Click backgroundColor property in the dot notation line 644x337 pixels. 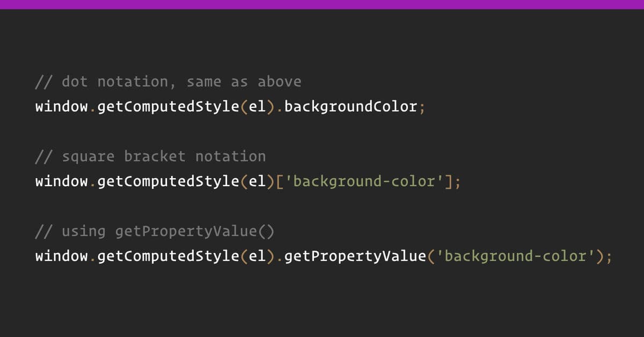[x=351, y=107]
